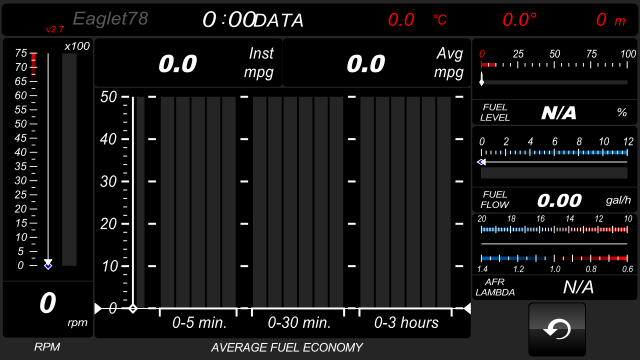Viewport: 640px width, 360px height.
Task: Click the Eaglet78 title text
Action: [x=110, y=19]
